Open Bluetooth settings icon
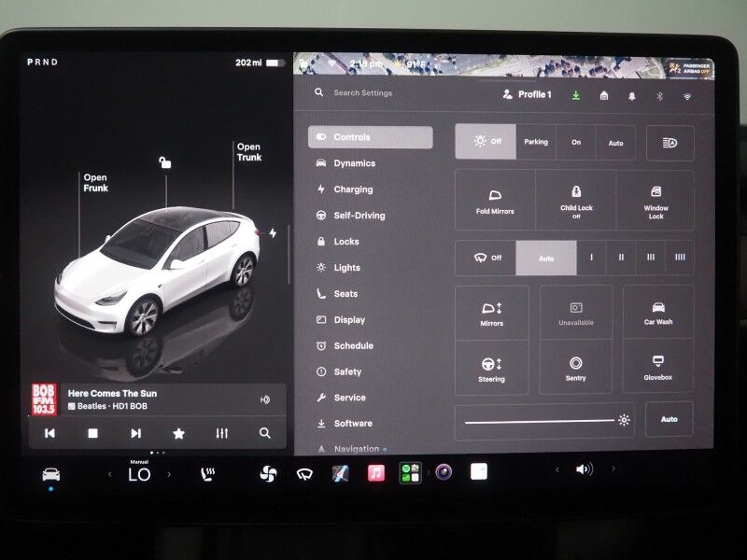This screenshot has width=747, height=560. coord(659,96)
